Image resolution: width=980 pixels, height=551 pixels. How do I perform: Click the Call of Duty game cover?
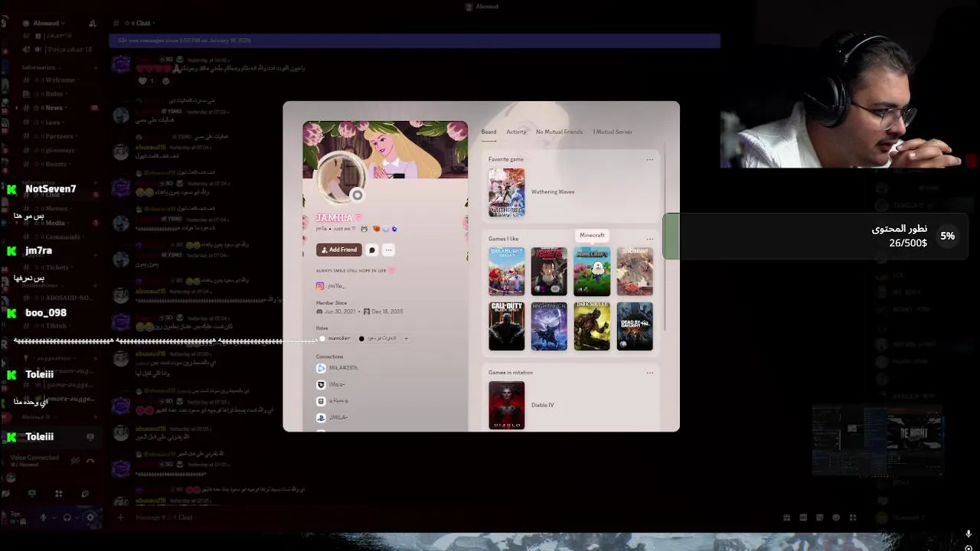(x=507, y=326)
